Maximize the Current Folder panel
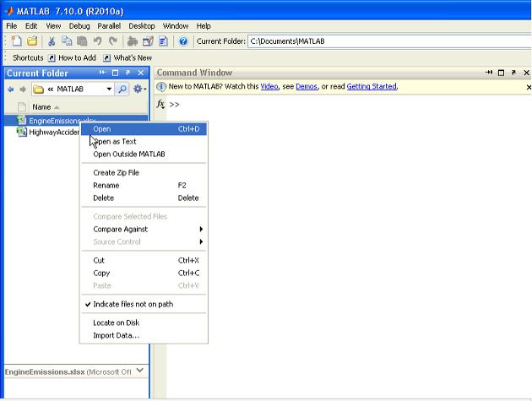 coord(116,73)
